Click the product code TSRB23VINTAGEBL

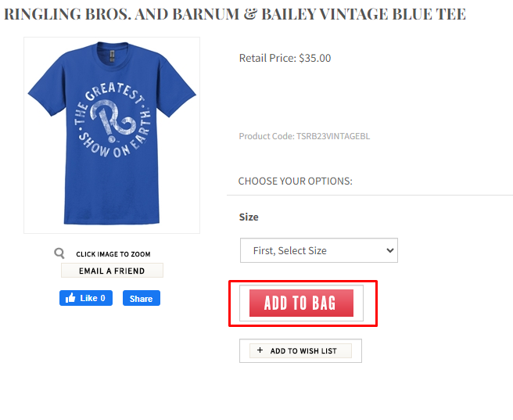click(304, 136)
